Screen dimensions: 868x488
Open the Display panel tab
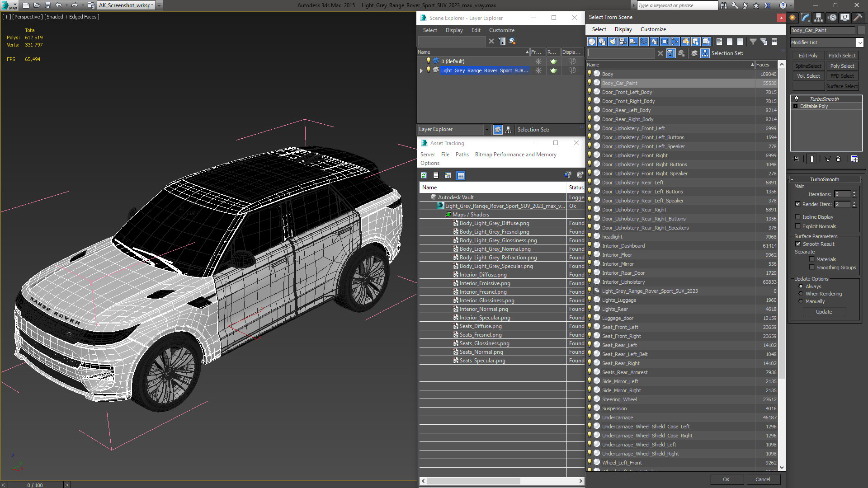tap(844, 18)
